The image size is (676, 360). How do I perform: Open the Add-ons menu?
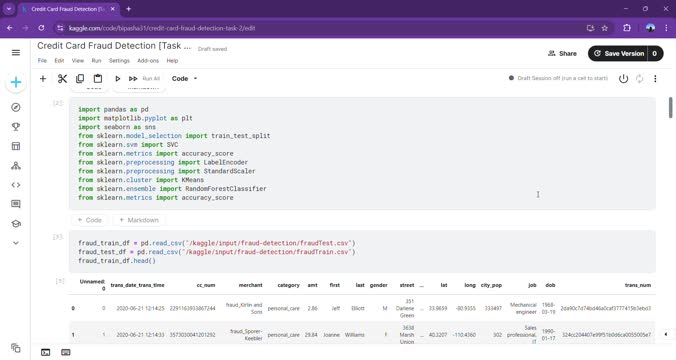[x=148, y=61]
